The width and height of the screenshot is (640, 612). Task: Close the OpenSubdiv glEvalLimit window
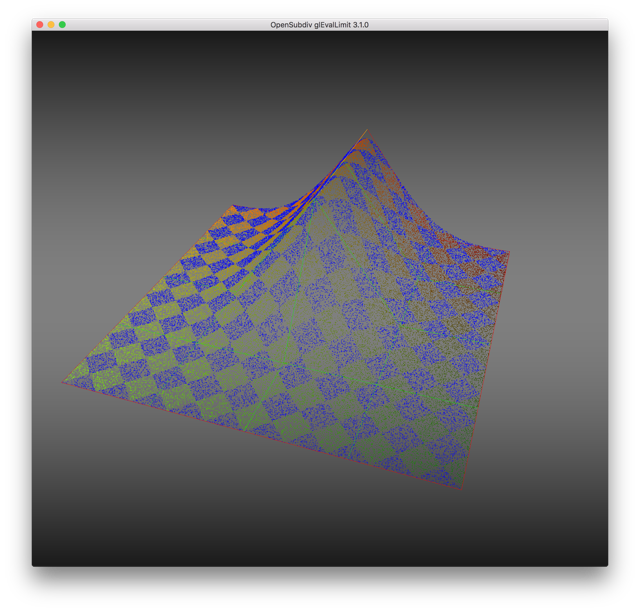tap(40, 24)
